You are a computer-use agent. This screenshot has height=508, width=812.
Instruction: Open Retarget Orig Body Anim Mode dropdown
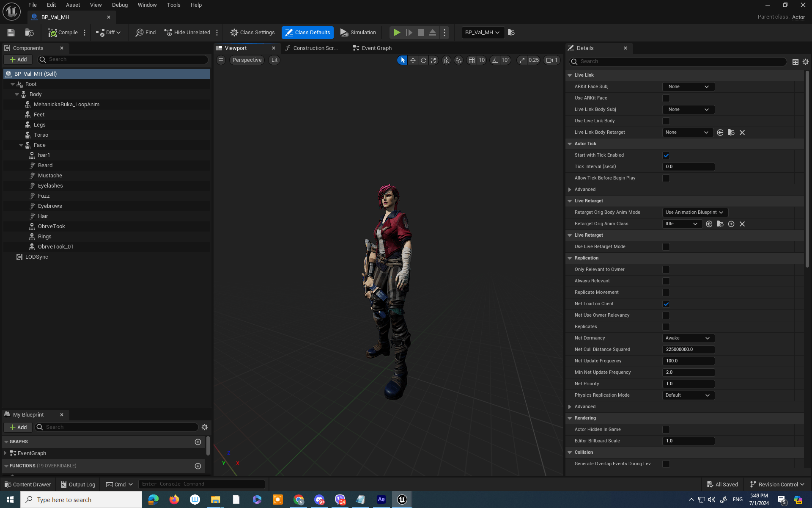tap(695, 213)
